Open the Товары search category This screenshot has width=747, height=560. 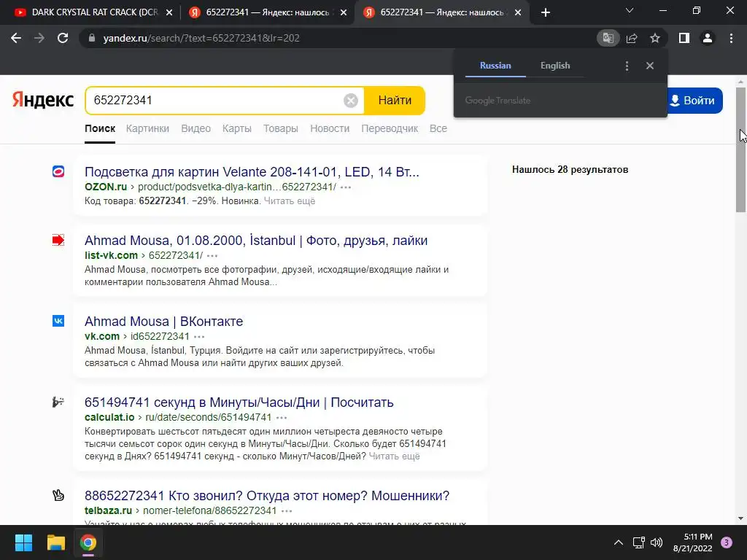(281, 128)
